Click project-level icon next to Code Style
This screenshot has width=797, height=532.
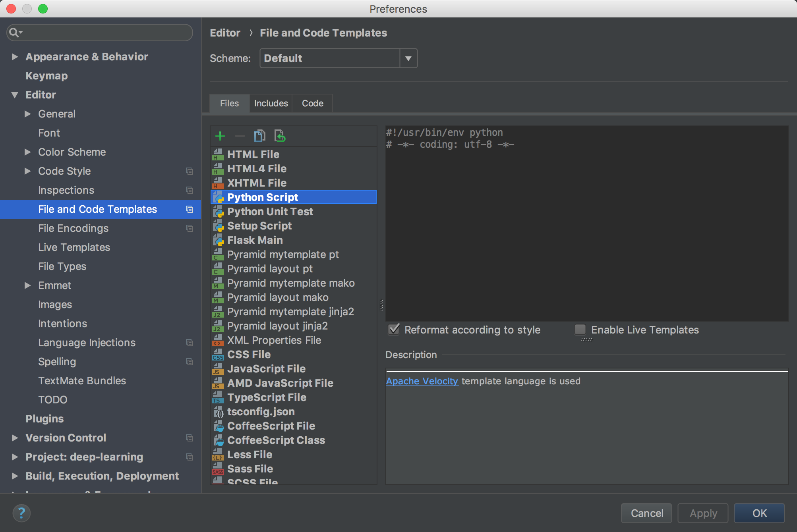tap(190, 171)
